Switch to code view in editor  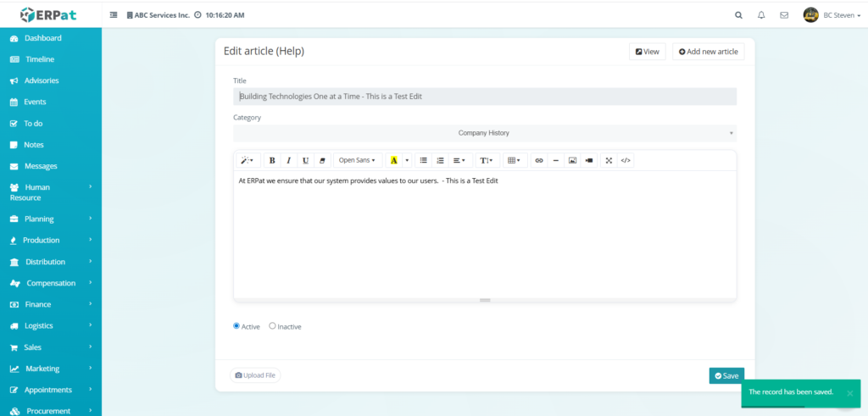click(626, 160)
